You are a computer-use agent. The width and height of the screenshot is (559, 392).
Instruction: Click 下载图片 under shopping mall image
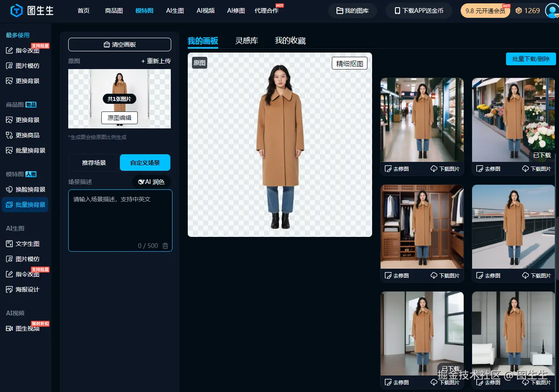click(445, 169)
